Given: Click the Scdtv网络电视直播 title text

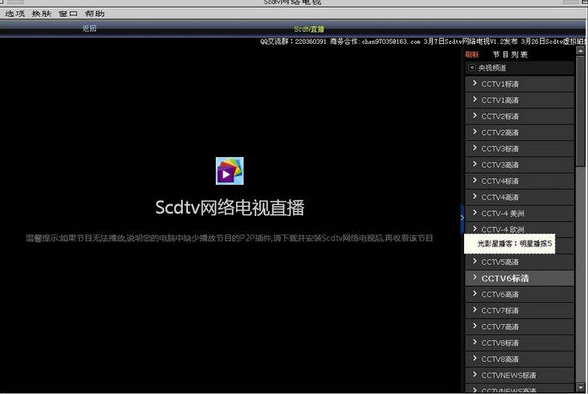Looking at the screenshot, I should [x=230, y=208].
